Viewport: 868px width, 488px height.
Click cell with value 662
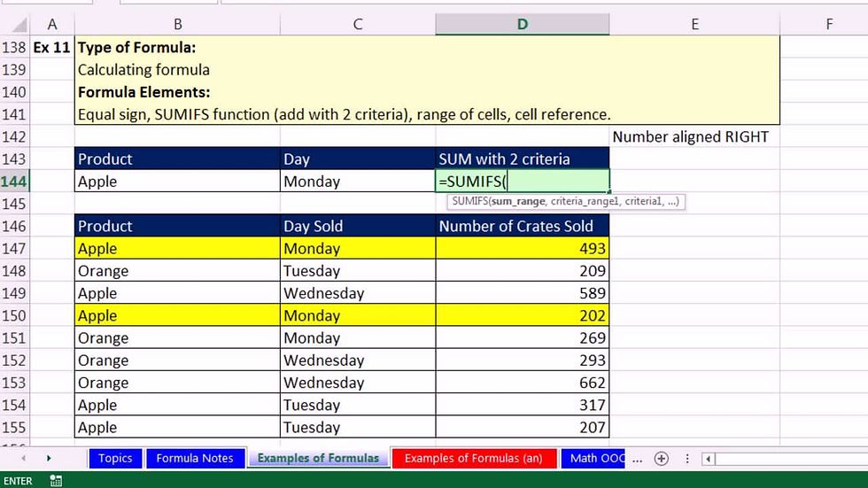[x=522, y=383]
